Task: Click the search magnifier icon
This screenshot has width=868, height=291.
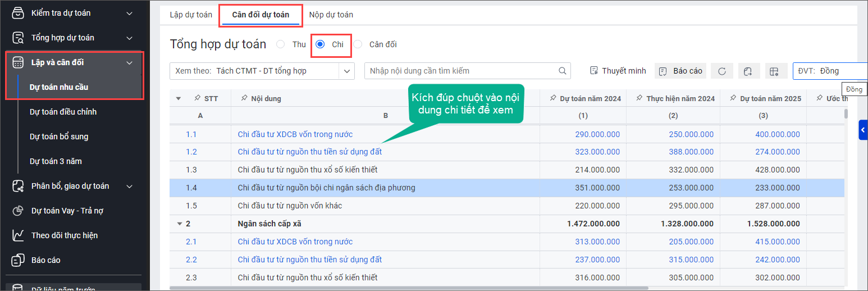Action: [x=562, y=71]
